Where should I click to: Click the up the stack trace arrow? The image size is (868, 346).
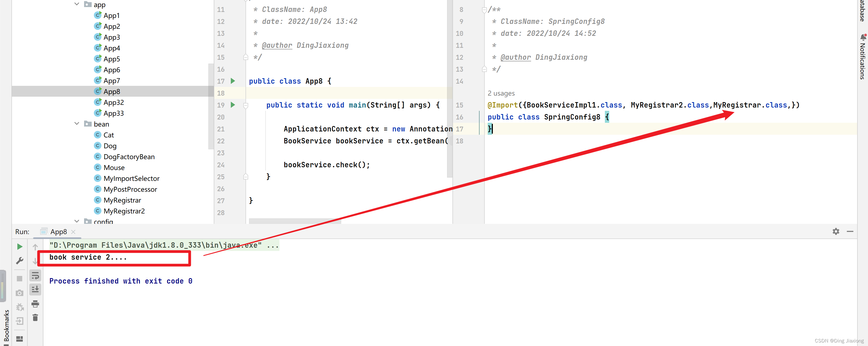tap(35, 247)
